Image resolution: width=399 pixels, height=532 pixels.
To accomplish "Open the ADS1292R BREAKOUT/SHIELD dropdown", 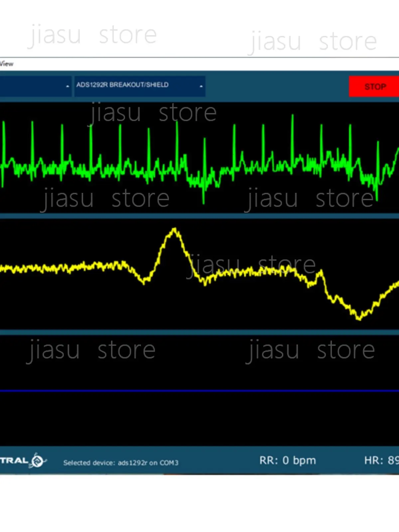I will (x=139, y=86).
